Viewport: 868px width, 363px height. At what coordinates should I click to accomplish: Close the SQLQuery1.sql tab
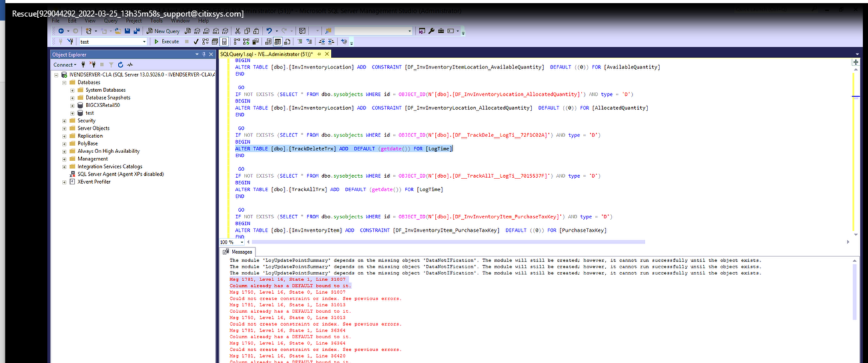click(327, 54)
